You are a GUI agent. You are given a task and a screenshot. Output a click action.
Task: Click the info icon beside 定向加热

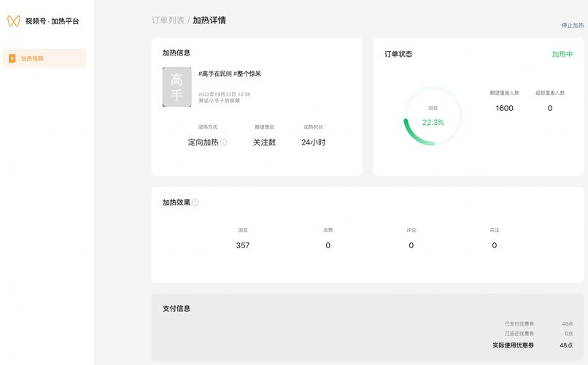[224, 142]
